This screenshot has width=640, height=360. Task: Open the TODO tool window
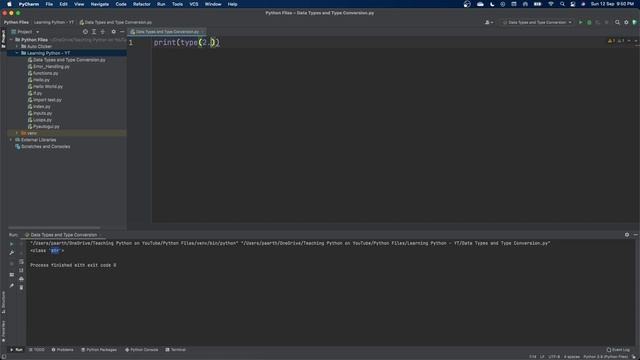pyautogui.click(x=37, y=350)
